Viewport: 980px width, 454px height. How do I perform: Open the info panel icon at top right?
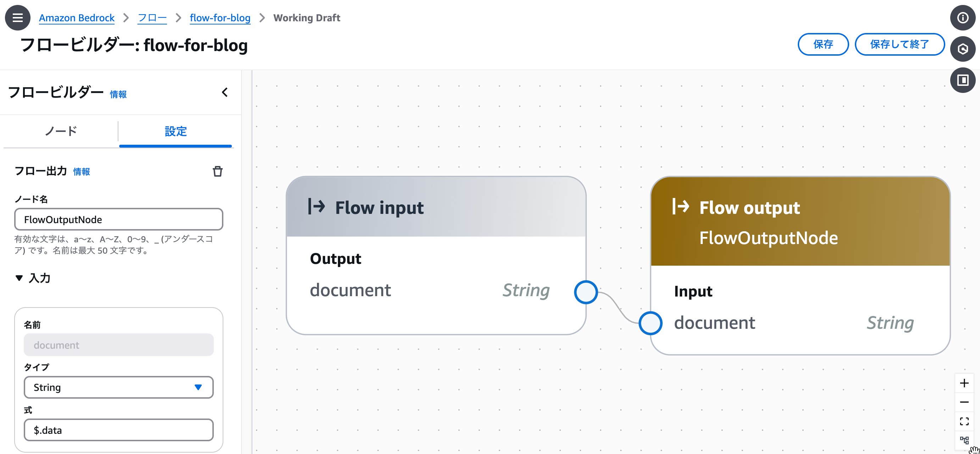click(x=963, y=17)
